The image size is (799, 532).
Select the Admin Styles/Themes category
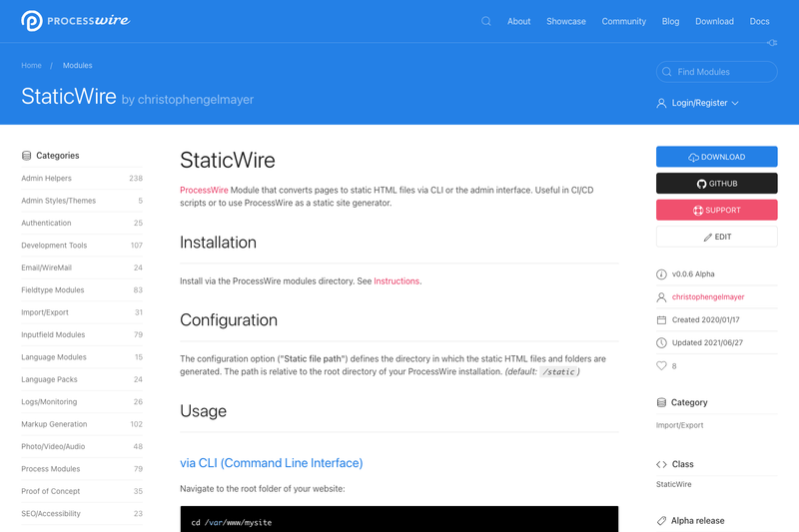(82, 201)
